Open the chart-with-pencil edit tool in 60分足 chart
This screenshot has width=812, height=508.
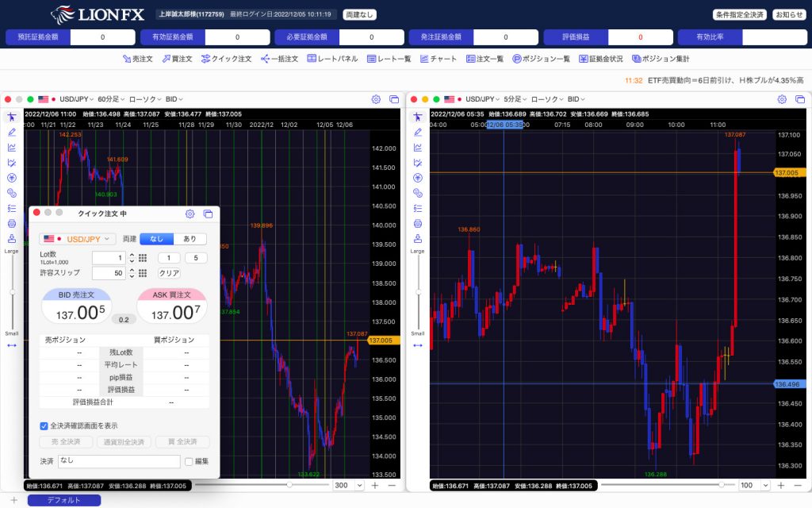click(11, 163)
